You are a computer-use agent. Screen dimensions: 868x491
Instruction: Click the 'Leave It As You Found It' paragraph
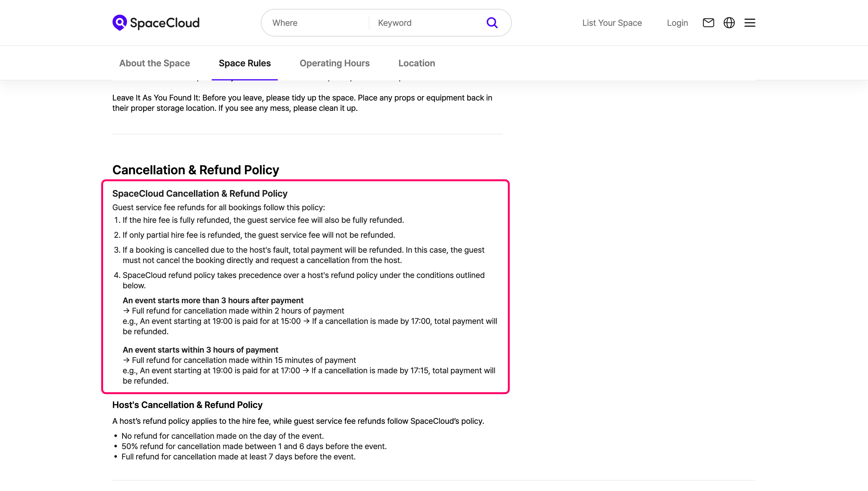pos(302,103)
